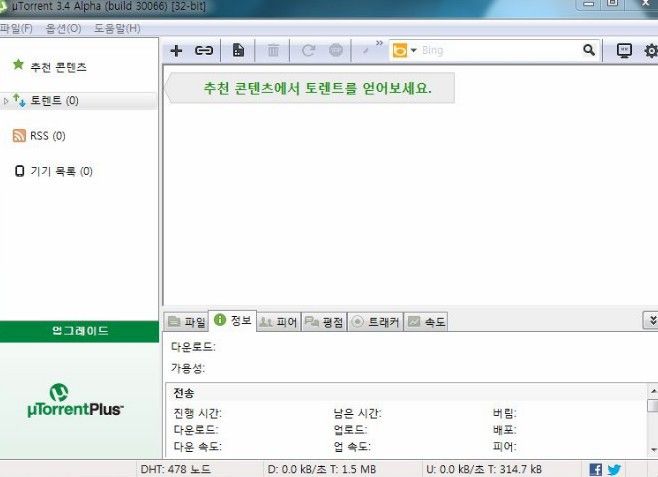This screenshot has height=477, width=658.
Task: Click the upload speed status U: 0.0 kB/초
Action: pos(484,469)
